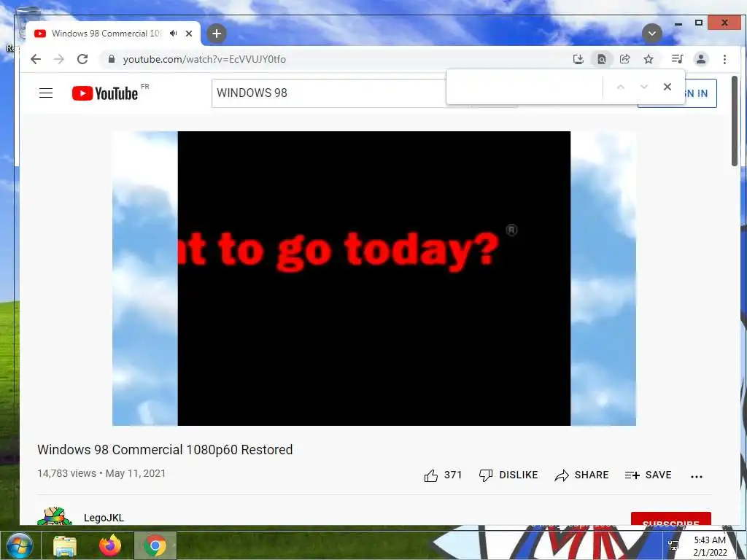Open YouTube hamburger guide menu
The image size is (747, 560).
pos(46,93)
